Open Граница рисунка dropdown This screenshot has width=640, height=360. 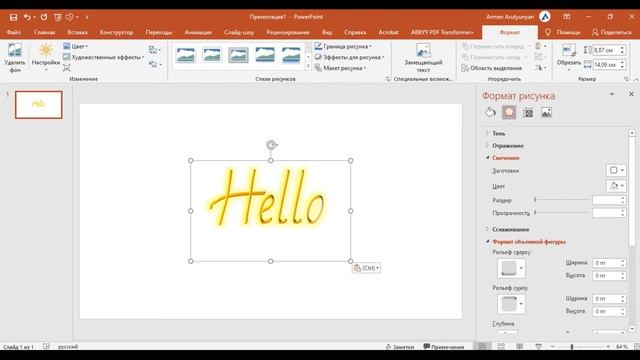[x=343, y=47]
